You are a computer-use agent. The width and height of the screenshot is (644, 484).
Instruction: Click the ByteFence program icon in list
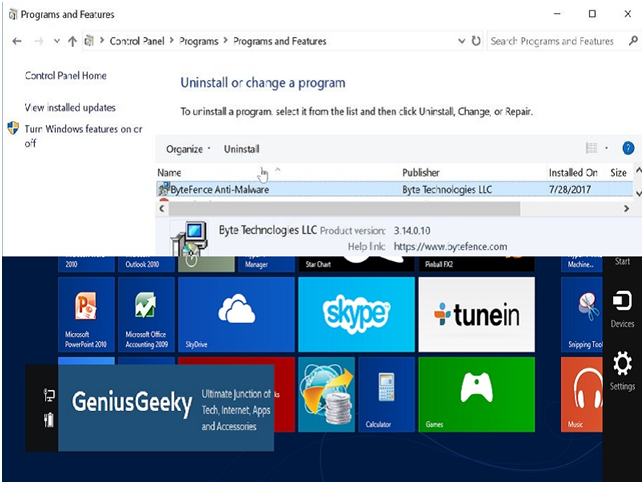(x=164, y=189)
